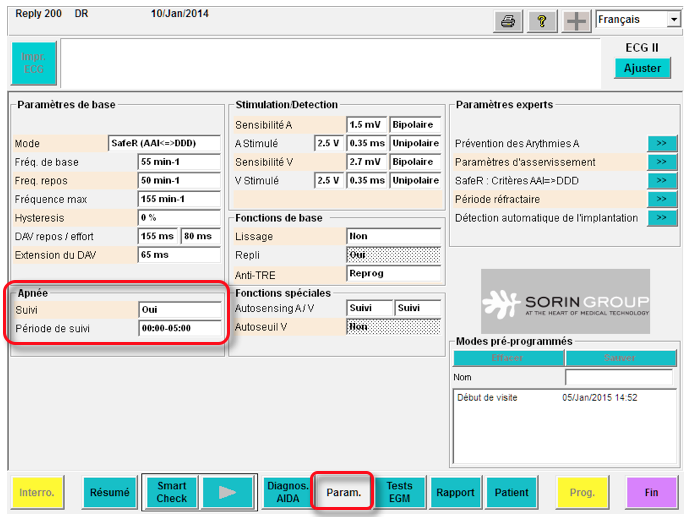Switch to the Tests EGM tab
The width and height of the screenshot is (691, 517).
click(x=399, y=492)
